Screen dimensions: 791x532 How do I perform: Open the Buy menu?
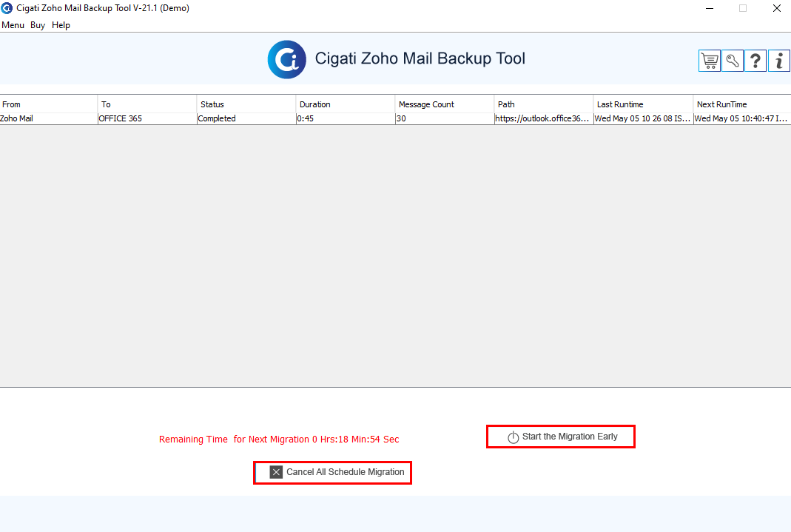[37, 25]
